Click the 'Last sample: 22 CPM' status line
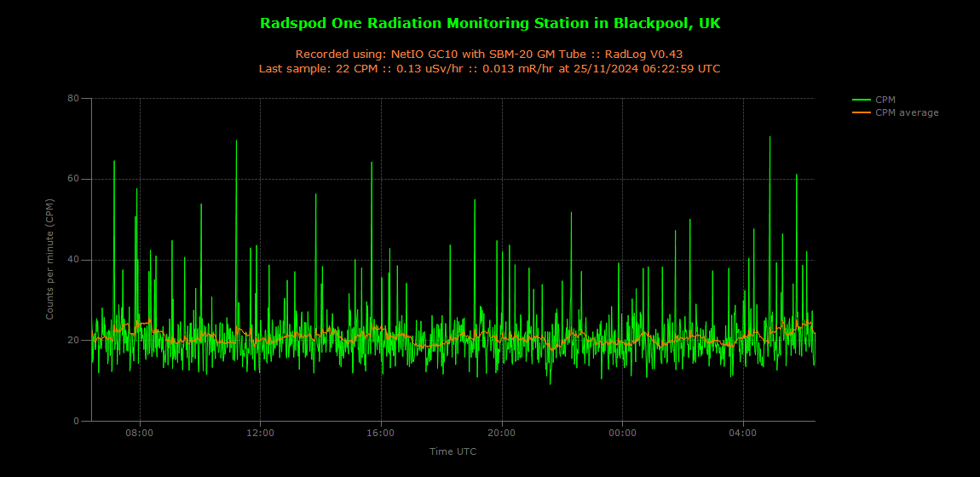 pyautogui.click(x=489, y=69)
